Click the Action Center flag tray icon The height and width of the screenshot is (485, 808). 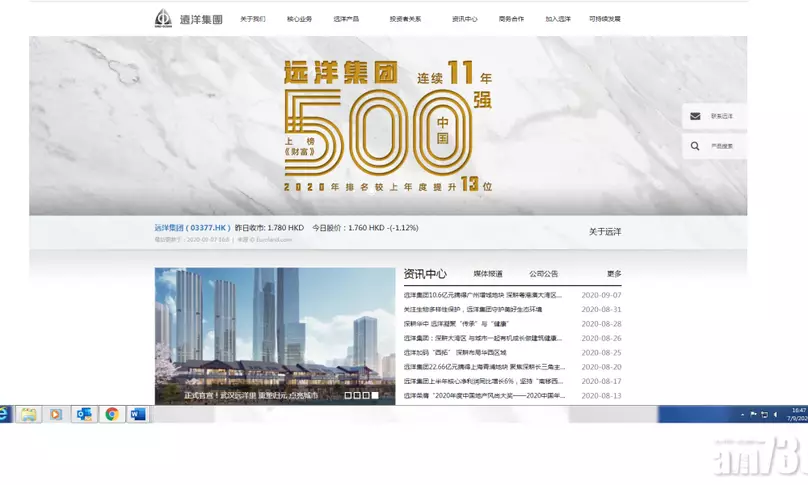tap(753, 414)
